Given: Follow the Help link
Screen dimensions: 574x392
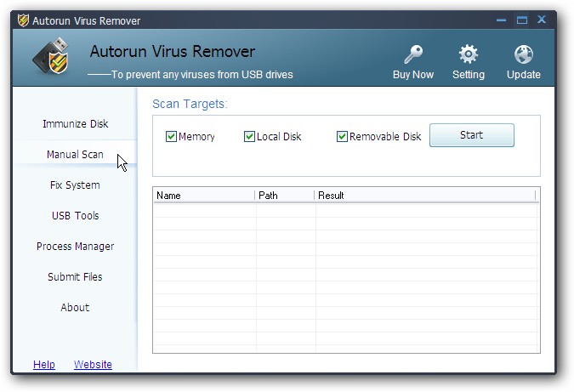Looking at the screenshot, I should click(x=44, y=365).
